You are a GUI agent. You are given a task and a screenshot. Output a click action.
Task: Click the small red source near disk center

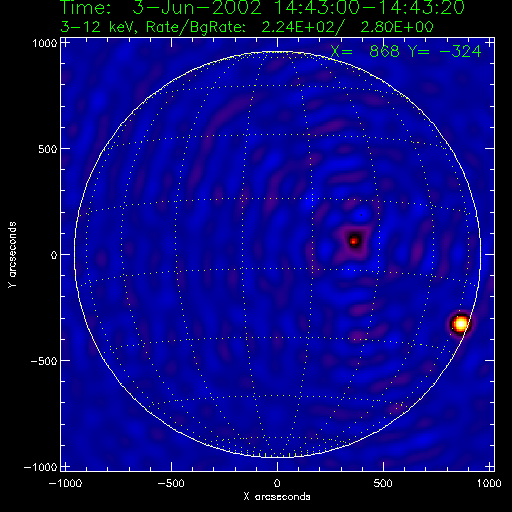(354, 241)
